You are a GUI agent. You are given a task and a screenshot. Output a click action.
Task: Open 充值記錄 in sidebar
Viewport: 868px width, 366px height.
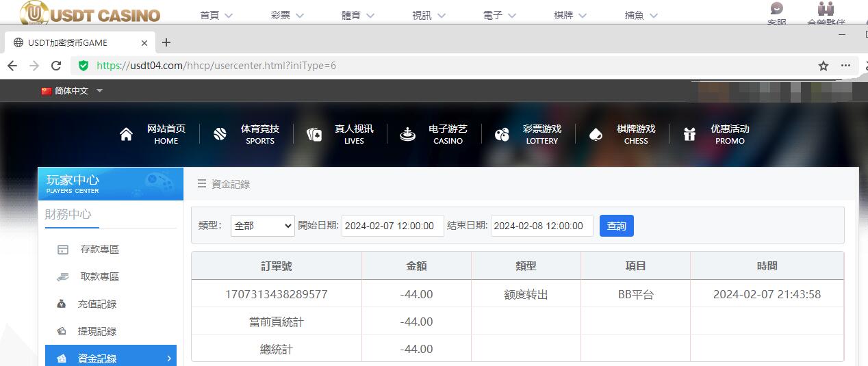point(97,304)
